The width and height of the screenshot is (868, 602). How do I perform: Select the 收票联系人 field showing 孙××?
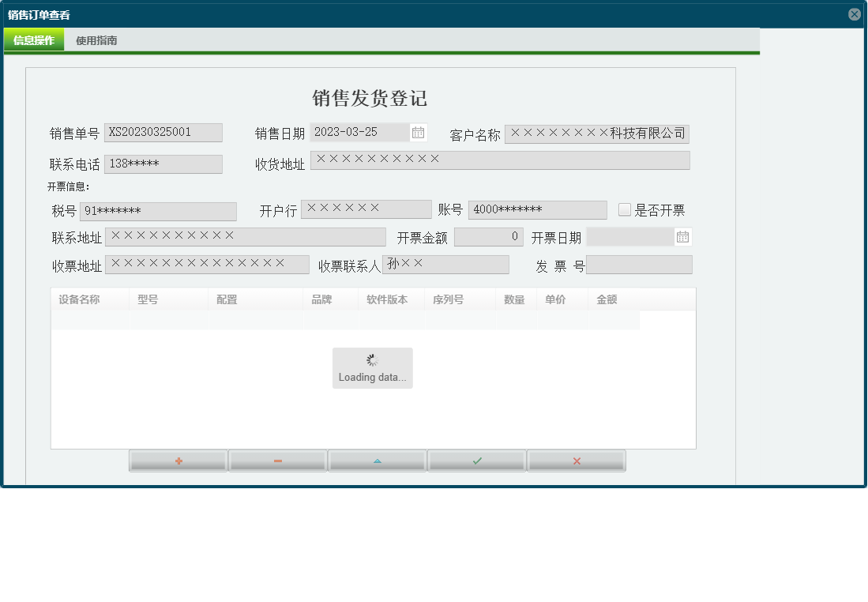coord(445,264)
